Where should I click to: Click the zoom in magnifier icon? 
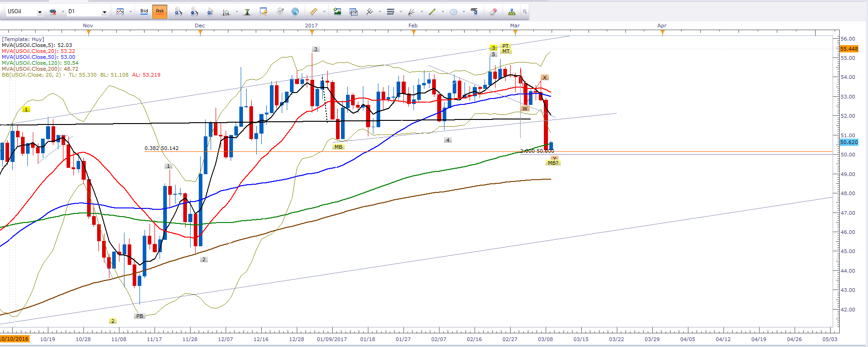coord(178,11)
